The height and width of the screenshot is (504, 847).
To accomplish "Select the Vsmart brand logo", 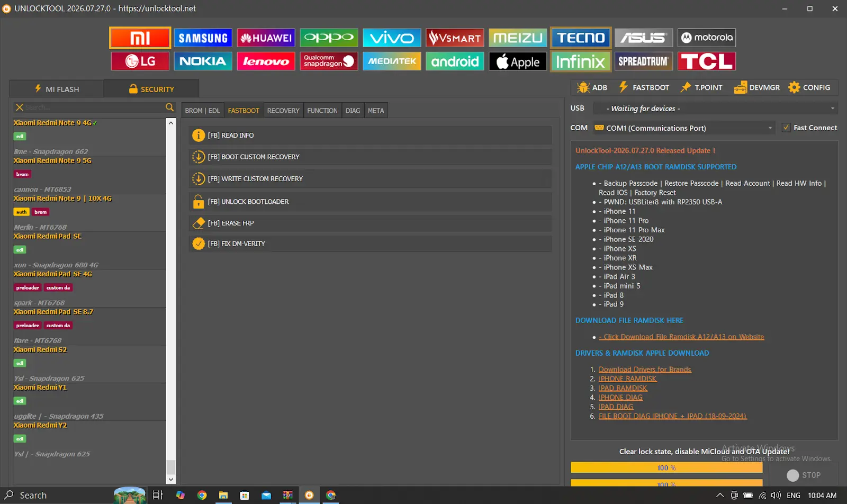I will pos(455,38).
